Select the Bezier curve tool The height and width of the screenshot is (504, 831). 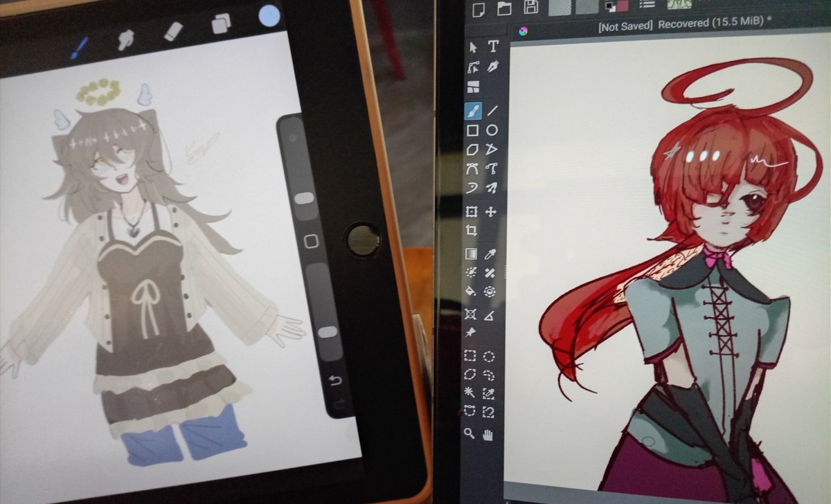point(472,168)
